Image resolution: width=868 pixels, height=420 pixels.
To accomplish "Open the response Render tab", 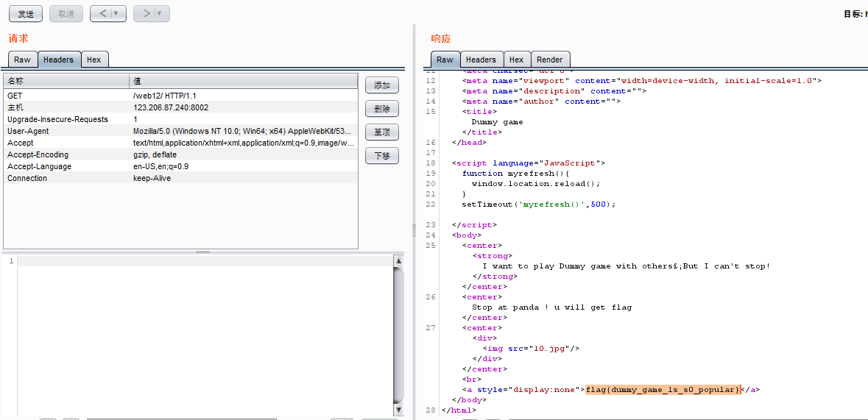I will (550, 60).
